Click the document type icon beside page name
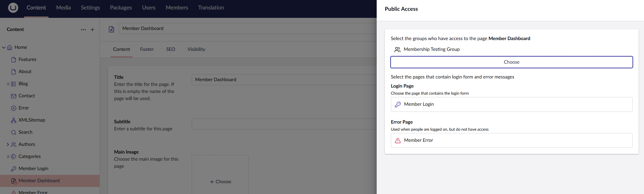Viewport: 644px width, 194px height. pos(111,29)
